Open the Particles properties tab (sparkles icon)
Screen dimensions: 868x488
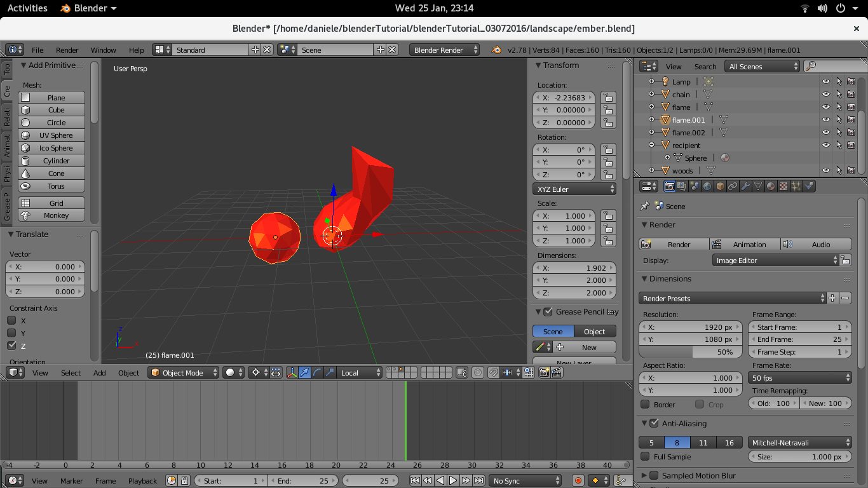click(796, 186)
